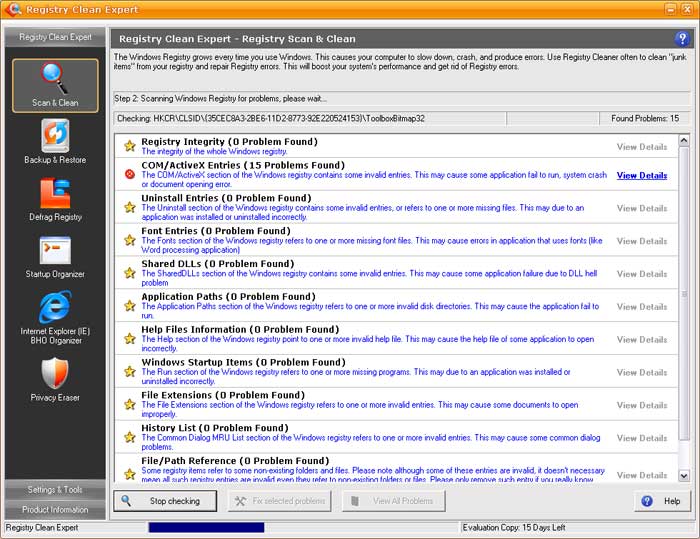Click the red error icon for COM/ActiveX Entries

[x=130, y=174]
